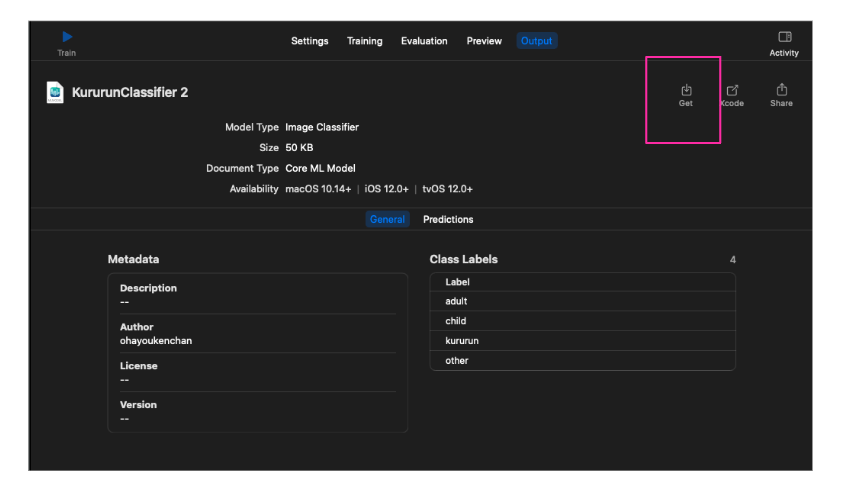Open the Activity panel icon
This screenshot has height=488, width=847.
784,37
